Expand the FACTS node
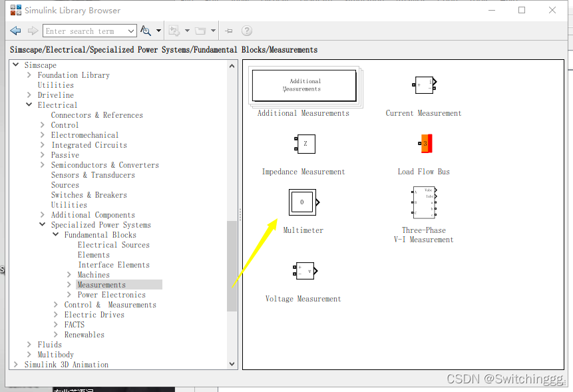573x392 pixels. [55, 324]
